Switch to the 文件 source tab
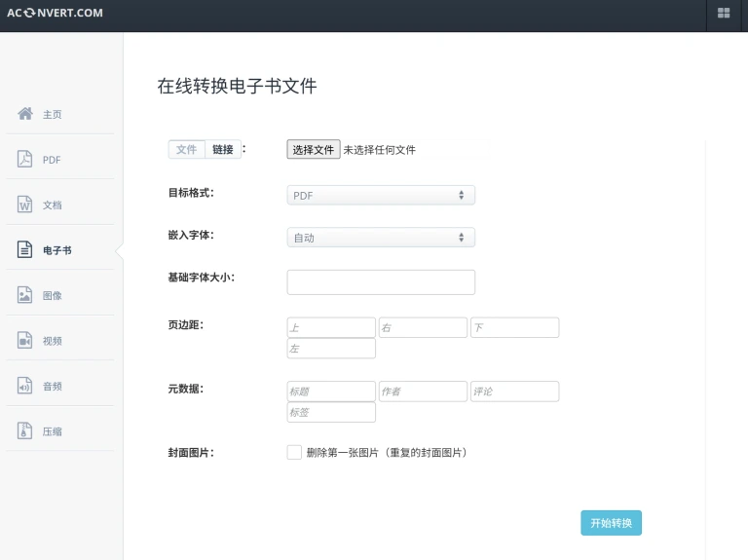Image resolution: width=748 pixels, height=560 pixels. [x=187, y=149]
